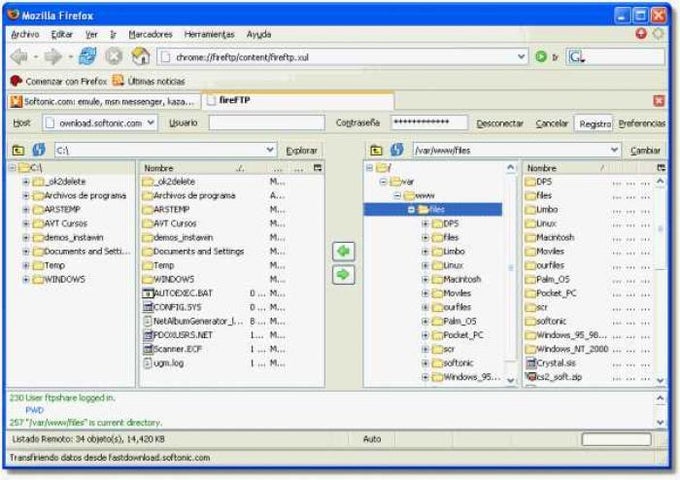Select Documents and Settings in local list
Image resolution: width=680 pixels, height=480 pixels.
tap(193, 251)
